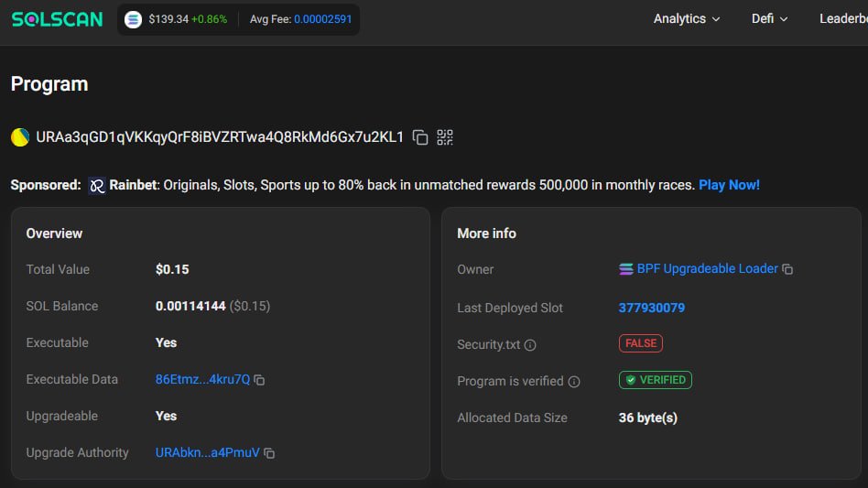The height and width of the screenshot is (488, 868).
Task: Click the Rainbet sponsor name
Action: pyautogui.click(x=134, y=185)
